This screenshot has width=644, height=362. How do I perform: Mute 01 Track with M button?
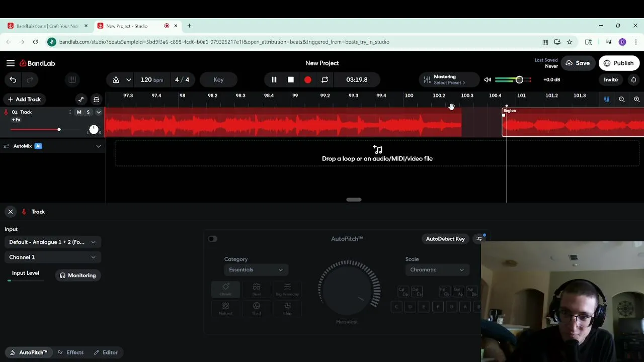coord(79,112)
